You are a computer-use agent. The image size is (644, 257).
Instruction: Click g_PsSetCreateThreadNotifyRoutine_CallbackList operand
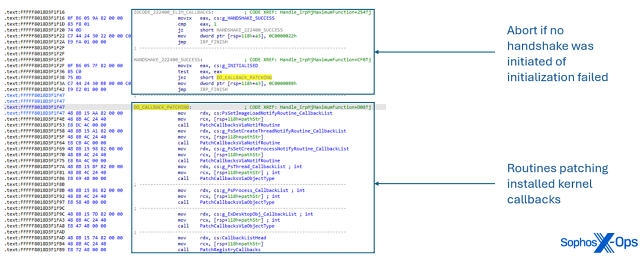[x=284, y=131]
